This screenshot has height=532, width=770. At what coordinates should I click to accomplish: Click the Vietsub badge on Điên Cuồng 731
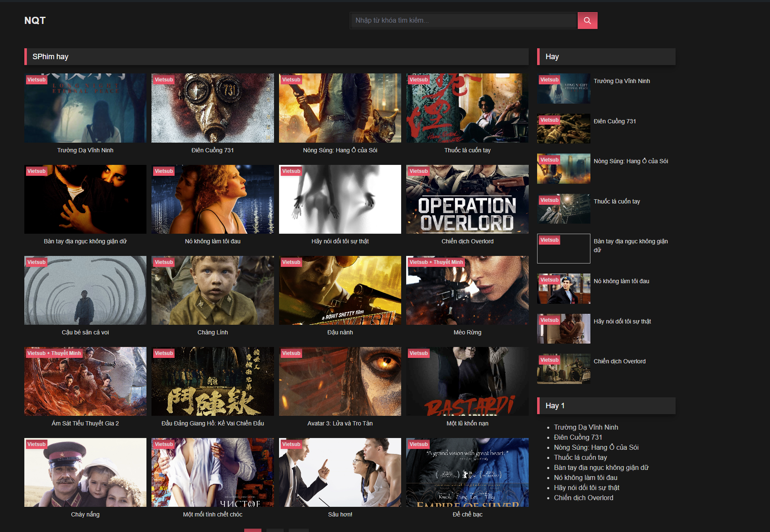click(164, 79)
